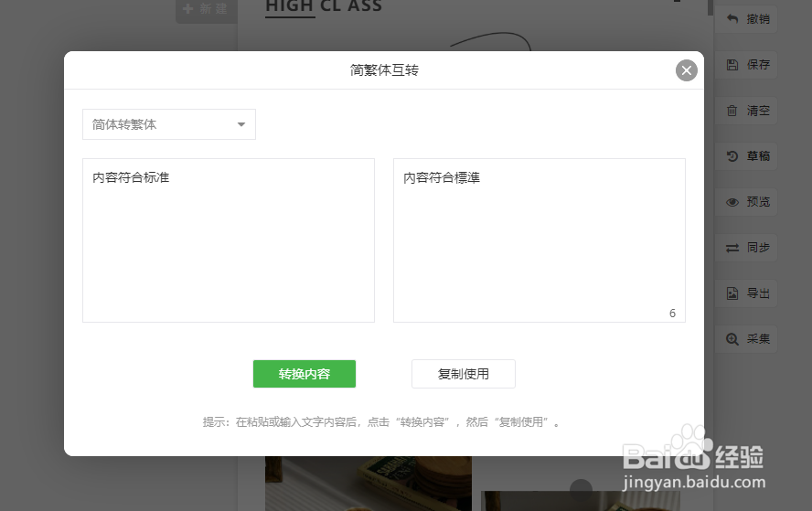Click the 导出 export button
812x511 pixels.
pos(746,293)
